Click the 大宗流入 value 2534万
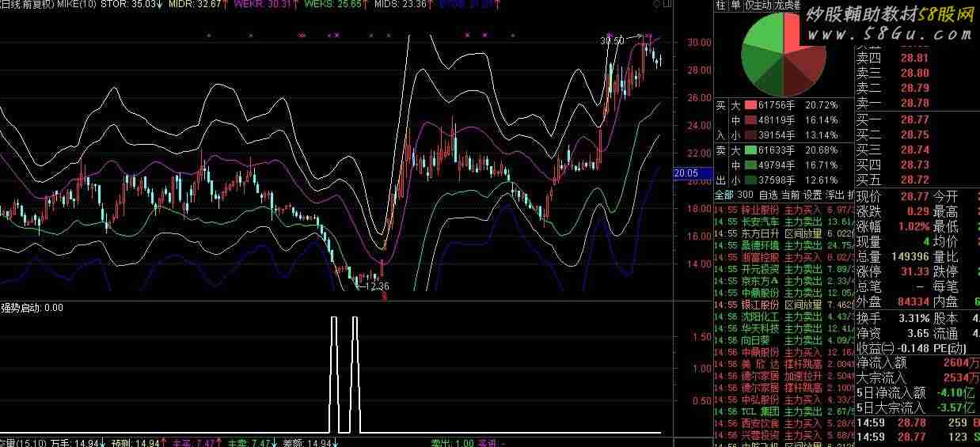The image size is (980, 447). point(961,377)
